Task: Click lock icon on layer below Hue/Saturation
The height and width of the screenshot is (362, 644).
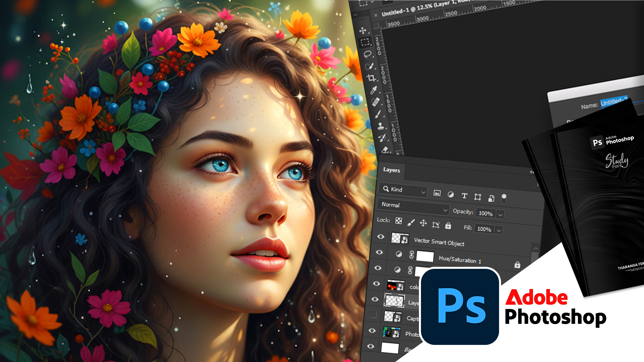Action: [517, 265]
